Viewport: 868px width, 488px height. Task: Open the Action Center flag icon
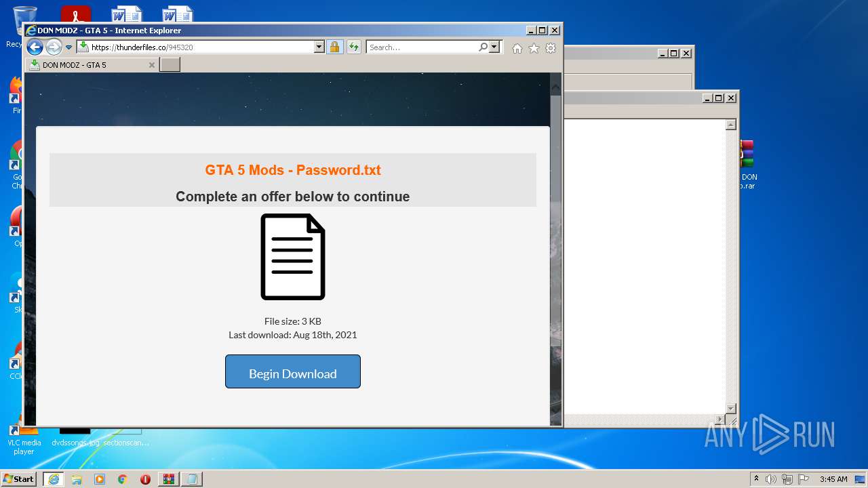tap(804, 479)
